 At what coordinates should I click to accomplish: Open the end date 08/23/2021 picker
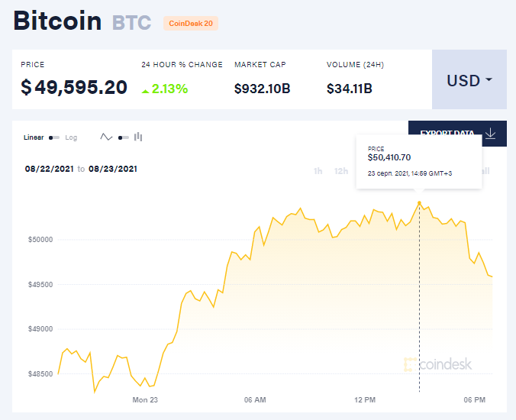(113, 169)
